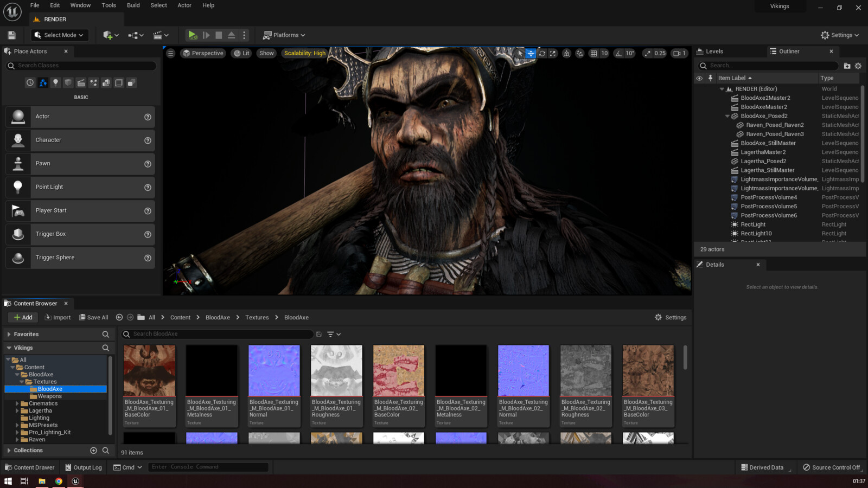The image size is (868, 488).
Task: Show recently placed actors category
Action: tap(30, 83)
